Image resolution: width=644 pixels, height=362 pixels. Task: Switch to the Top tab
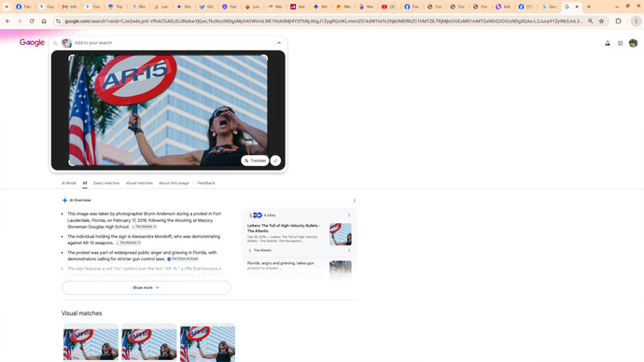(116, 7)
